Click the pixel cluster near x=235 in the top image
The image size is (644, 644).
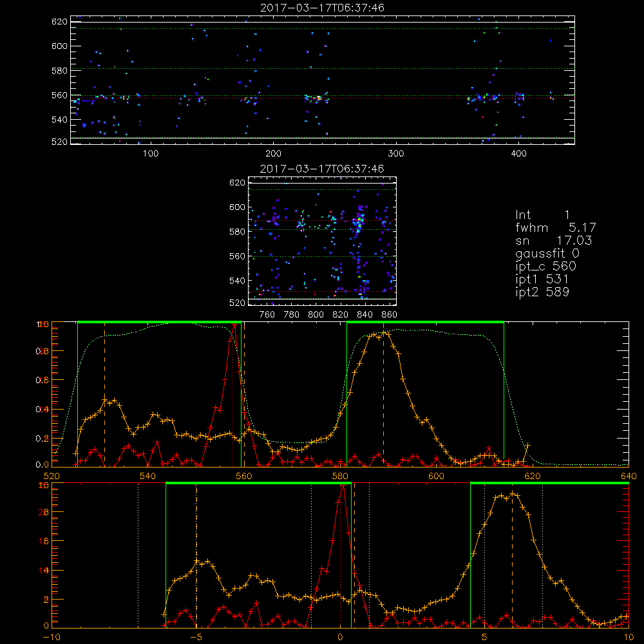315,98
